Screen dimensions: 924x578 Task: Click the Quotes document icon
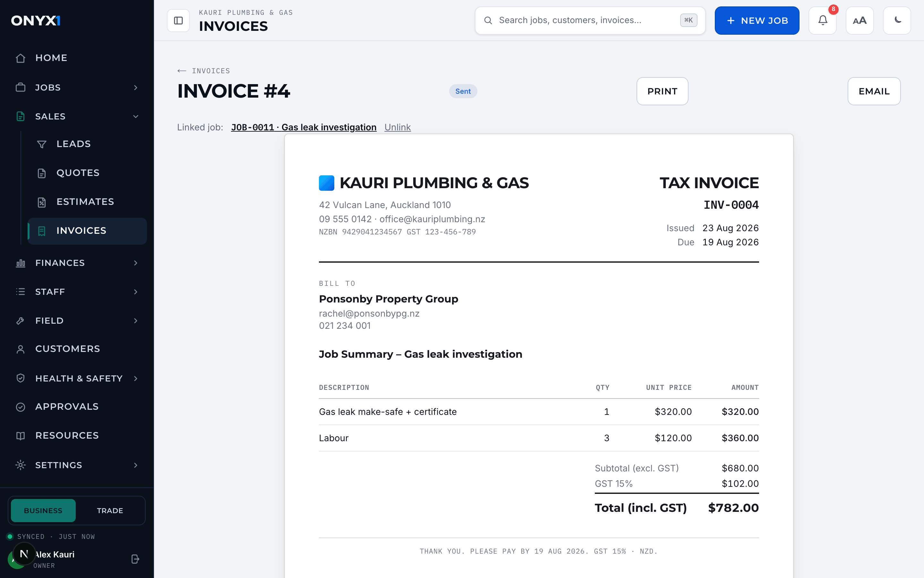point(42,173)
